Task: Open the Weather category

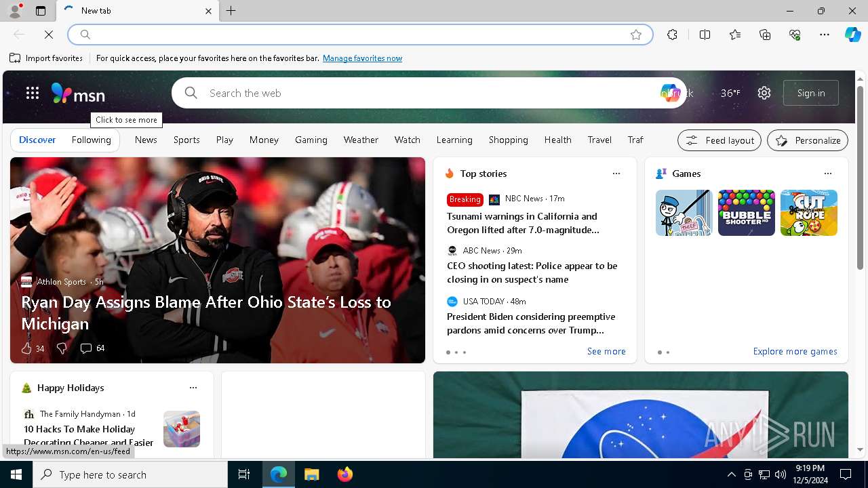Action: coord(361,140)
